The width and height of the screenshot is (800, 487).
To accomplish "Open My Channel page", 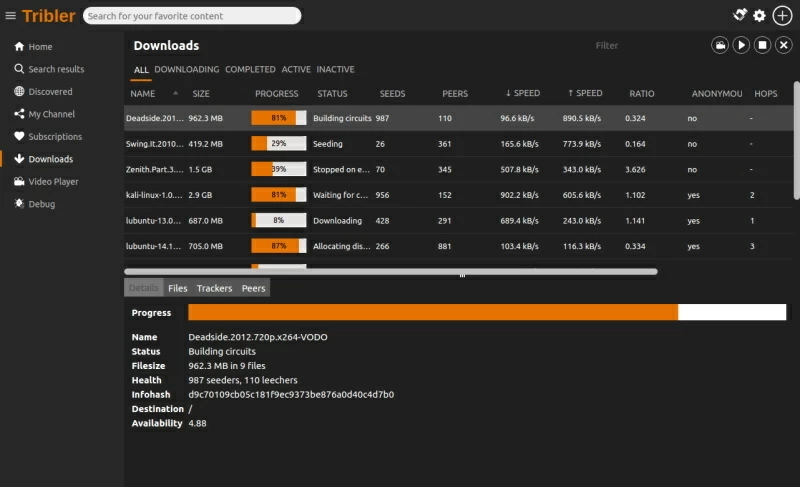I will tap(52, 114).
